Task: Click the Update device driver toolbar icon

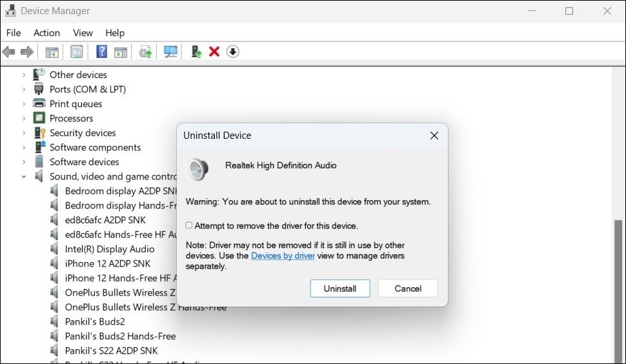Action: click(145, 52)
